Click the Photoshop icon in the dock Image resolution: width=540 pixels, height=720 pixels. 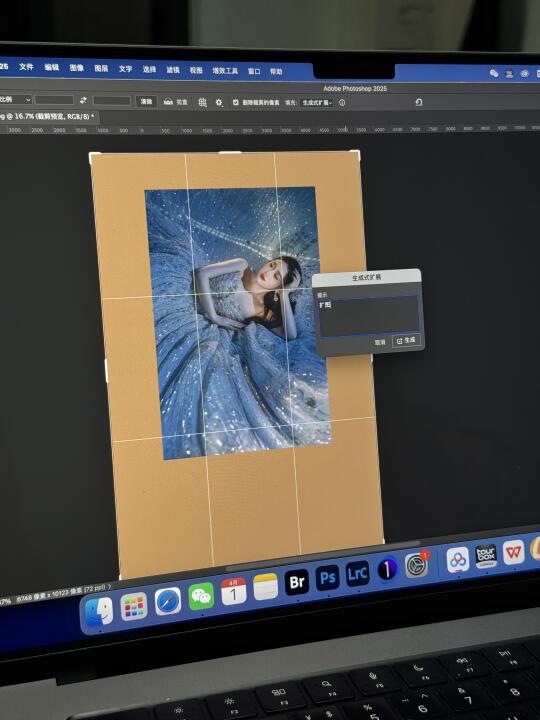point(327,577)
